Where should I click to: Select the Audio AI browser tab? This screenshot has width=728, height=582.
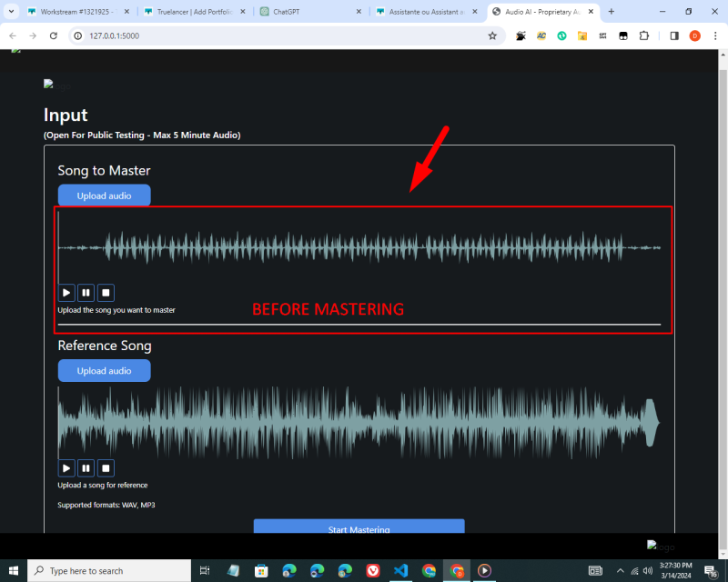coord(543,12)
